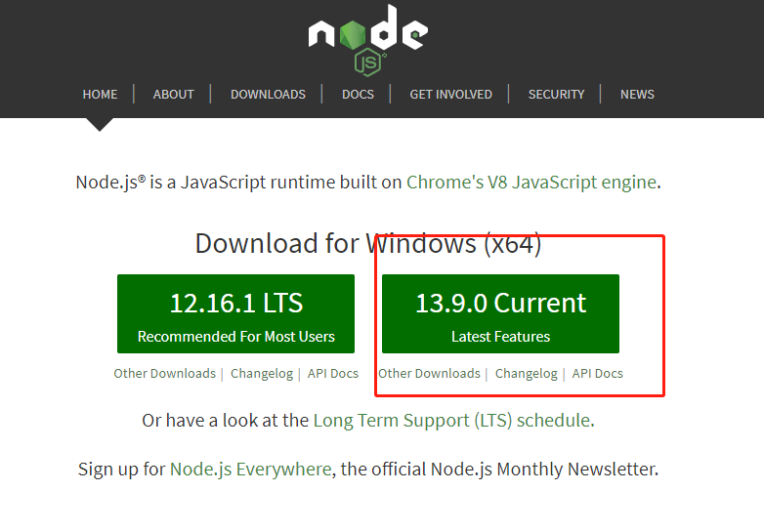The image size is (764, 532).
Task: Open Chrome's V8 JavaScript engine link
Action: (x=531, y=183)
